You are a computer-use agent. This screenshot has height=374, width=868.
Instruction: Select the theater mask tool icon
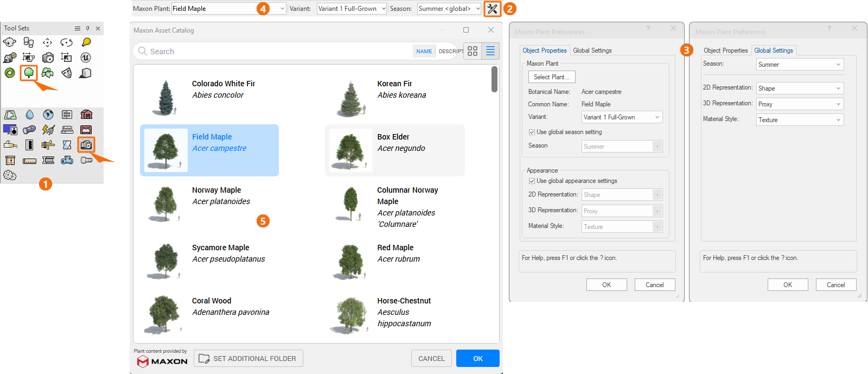pyautogui.click(x=67, y=73)
